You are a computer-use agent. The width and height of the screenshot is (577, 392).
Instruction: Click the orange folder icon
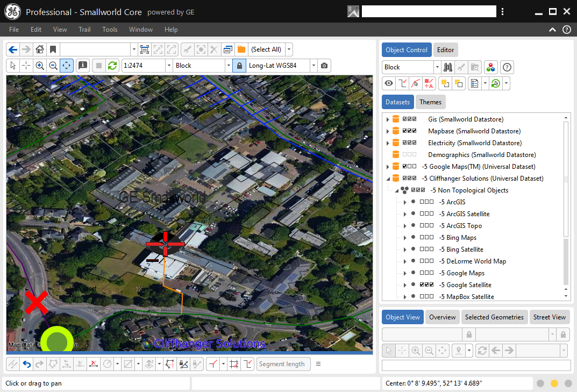241,49
